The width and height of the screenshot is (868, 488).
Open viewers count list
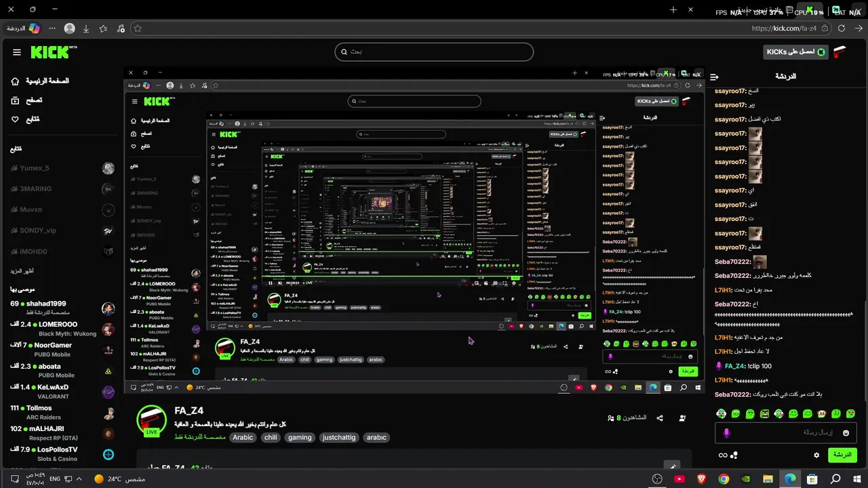coord(627,418)
